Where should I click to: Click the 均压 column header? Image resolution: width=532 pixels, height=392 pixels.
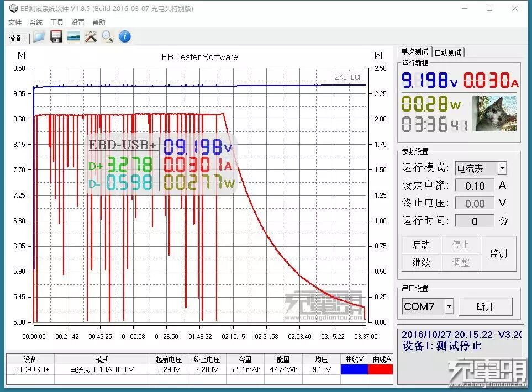[x=322, y=359]
